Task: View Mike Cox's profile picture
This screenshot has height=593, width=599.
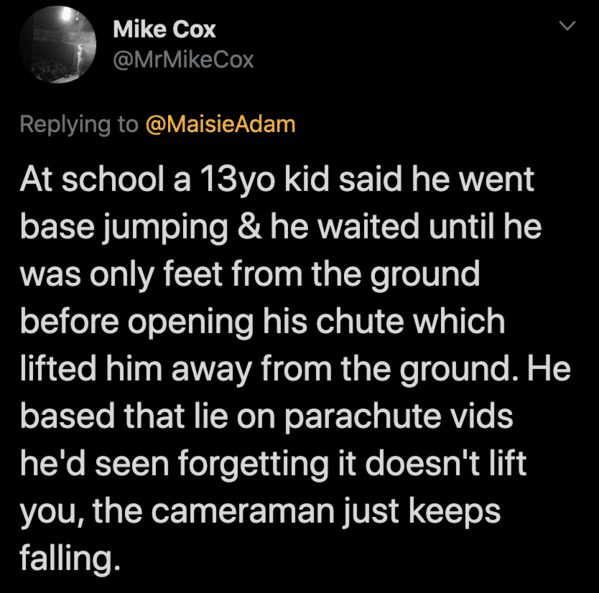Action: (x=57, y=44)
